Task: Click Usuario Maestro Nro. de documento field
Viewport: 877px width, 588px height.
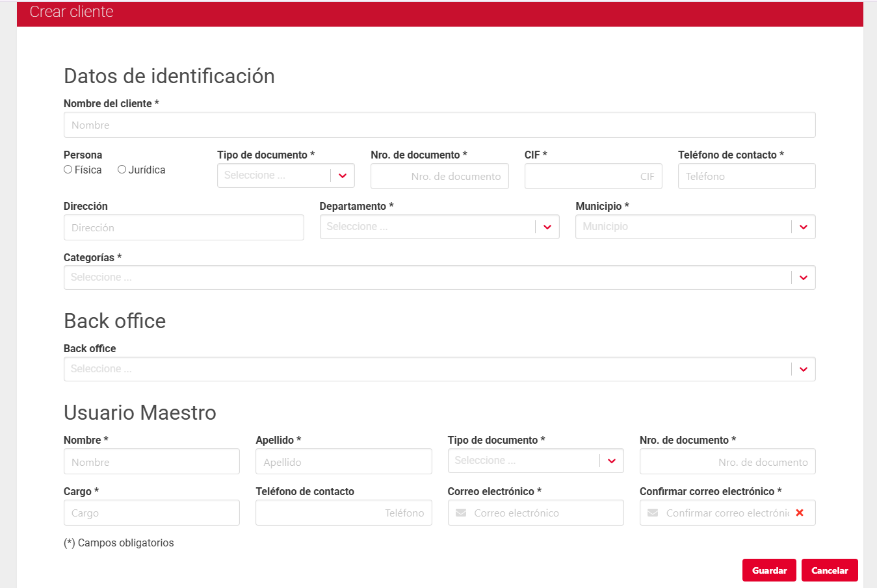Action: [727, 461]
